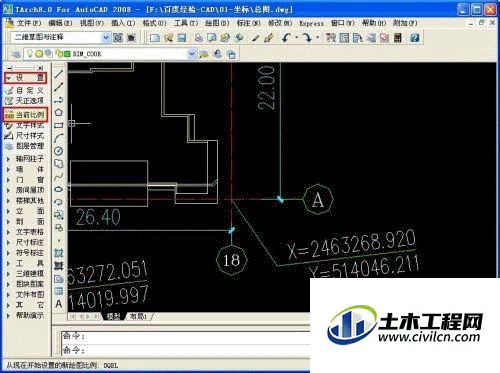Open the 文件 menu
This screenshot has height=373, width=500.
click(x=29, y=23)
